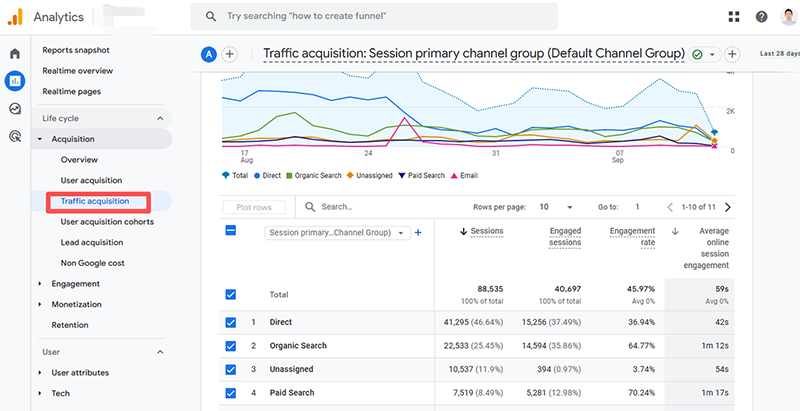This screenshot has width=800, height=411.
Task: Open the Rows per page dropdown
Action: click(556, 207)
